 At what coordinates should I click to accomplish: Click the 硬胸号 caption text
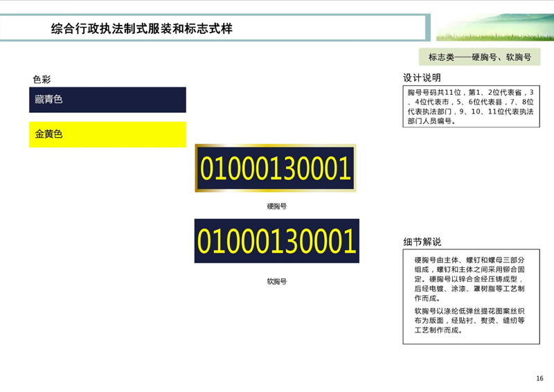(x=276, y=206)
